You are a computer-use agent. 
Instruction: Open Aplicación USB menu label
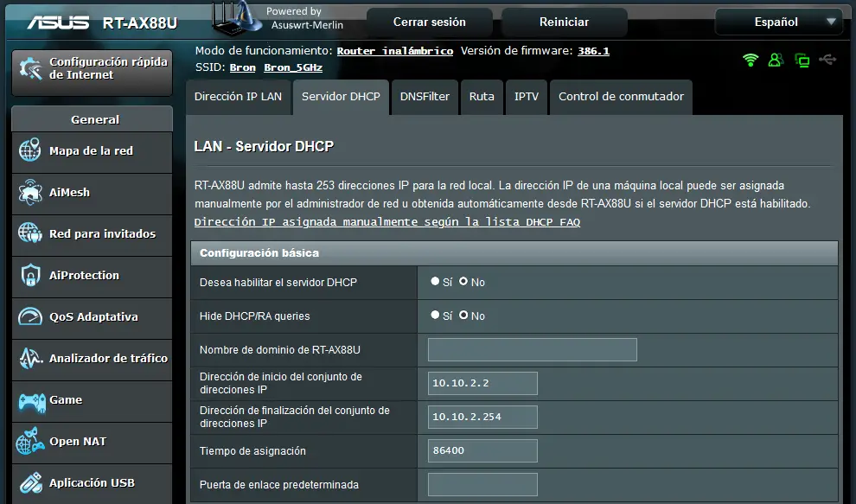click(x=92, y=482)
